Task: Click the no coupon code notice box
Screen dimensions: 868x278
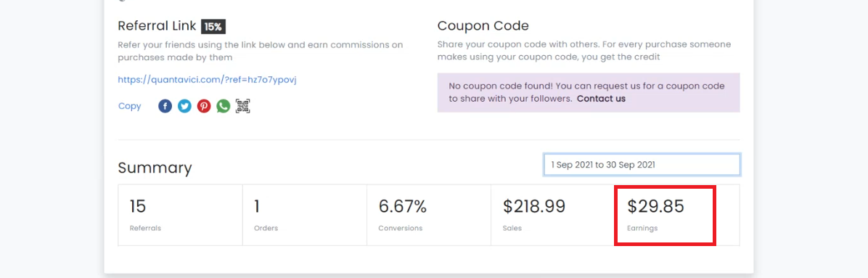Action: click(x=589, y=92)
